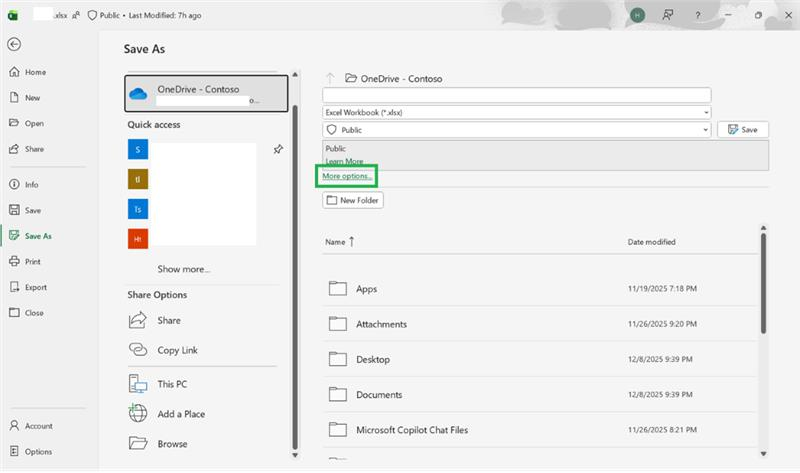The width and height of the screenshot is (800, 473).
Task: Click Share under Share Options
Action: [155, 320]
